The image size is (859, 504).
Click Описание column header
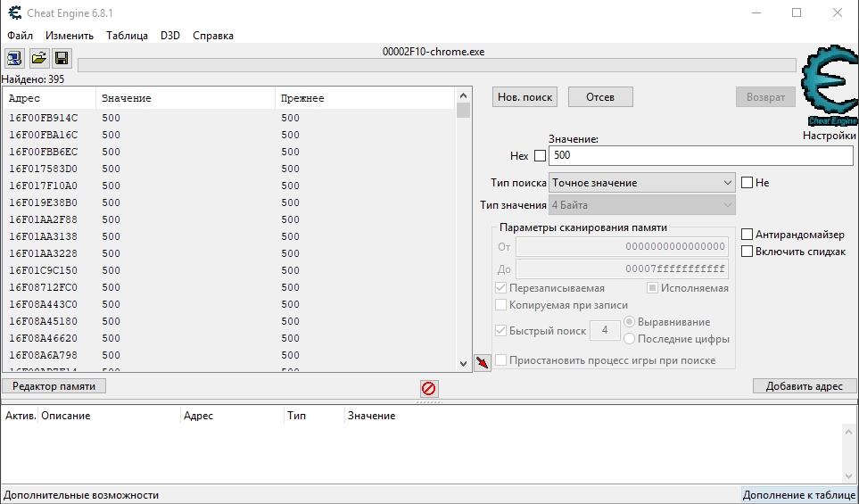point(109,416)
